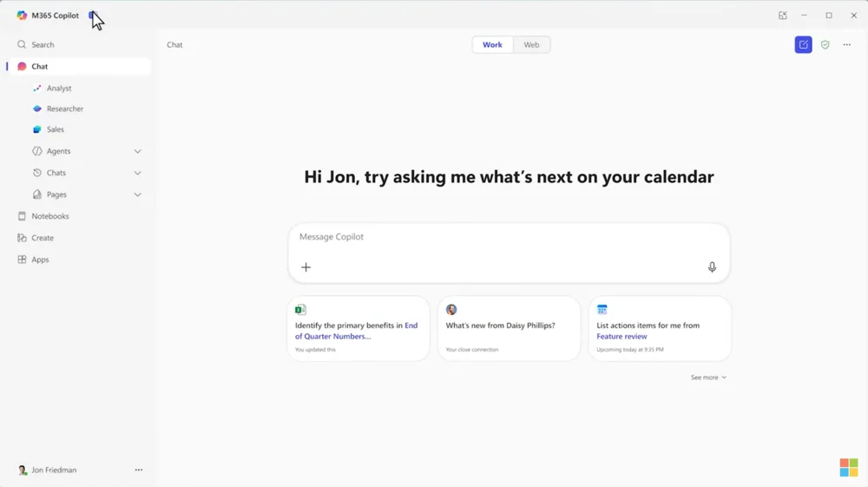868x487 pixels.
Task: Open Notebooks in the sidebar
Action: [x=49, y=216]
